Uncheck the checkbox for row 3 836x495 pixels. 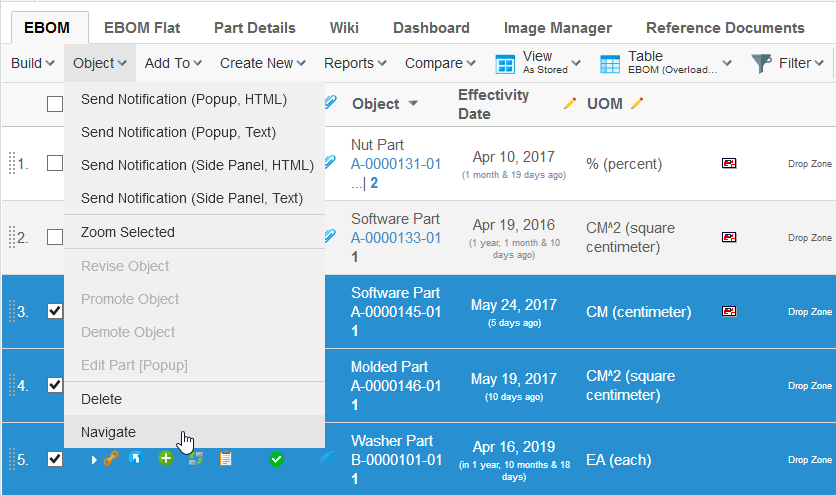55,311
